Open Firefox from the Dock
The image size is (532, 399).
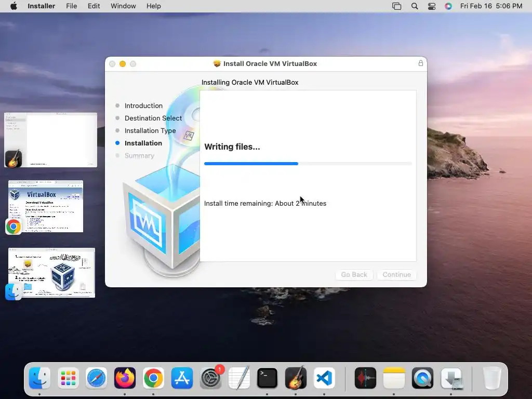point(125,378)
